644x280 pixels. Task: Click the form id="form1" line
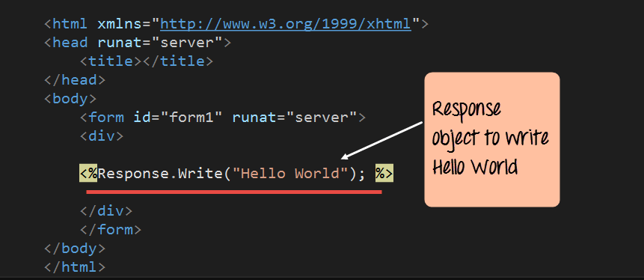223,118
